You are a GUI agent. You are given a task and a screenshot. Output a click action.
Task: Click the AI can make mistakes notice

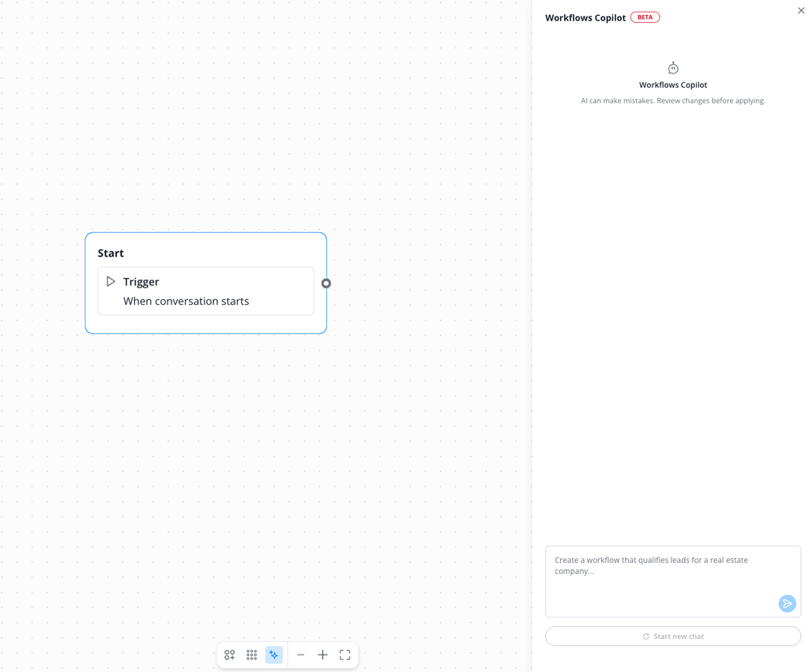coord(673,100)
